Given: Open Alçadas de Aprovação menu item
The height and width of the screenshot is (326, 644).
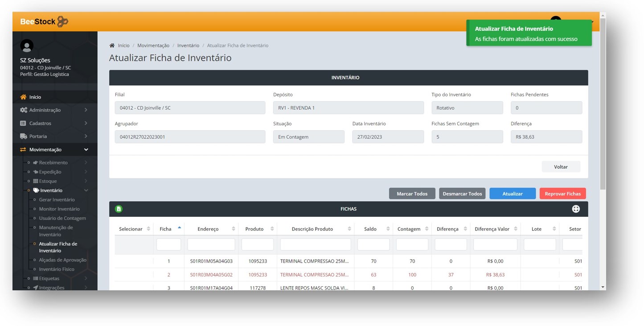Looking at the screenshot, I should tap(62, 260).
